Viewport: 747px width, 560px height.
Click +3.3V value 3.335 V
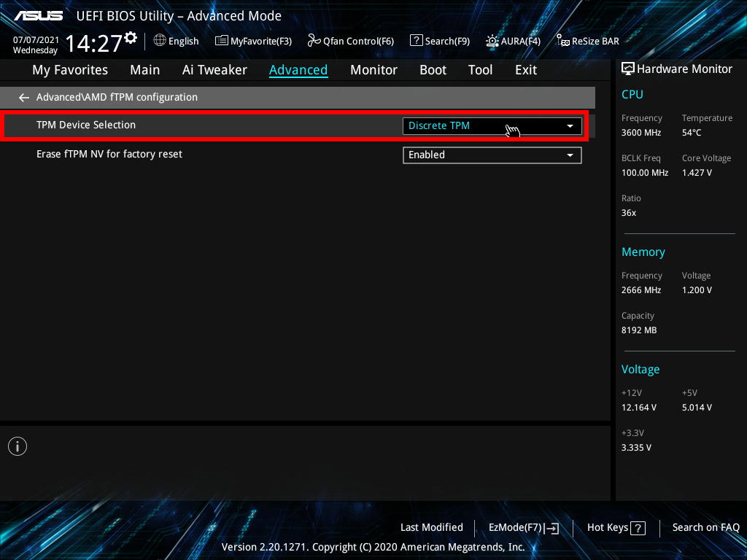click(x=636, y=448)
